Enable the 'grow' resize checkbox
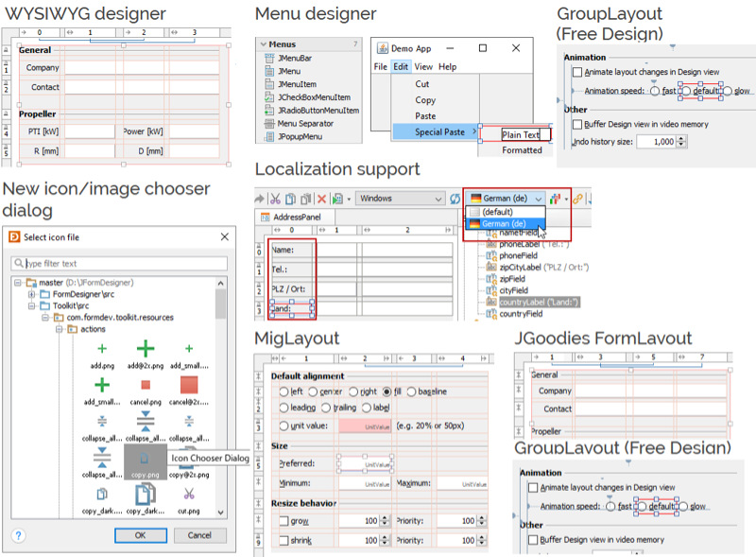Image resolution: width=756 pixels, height=557 pixels. 283,521
